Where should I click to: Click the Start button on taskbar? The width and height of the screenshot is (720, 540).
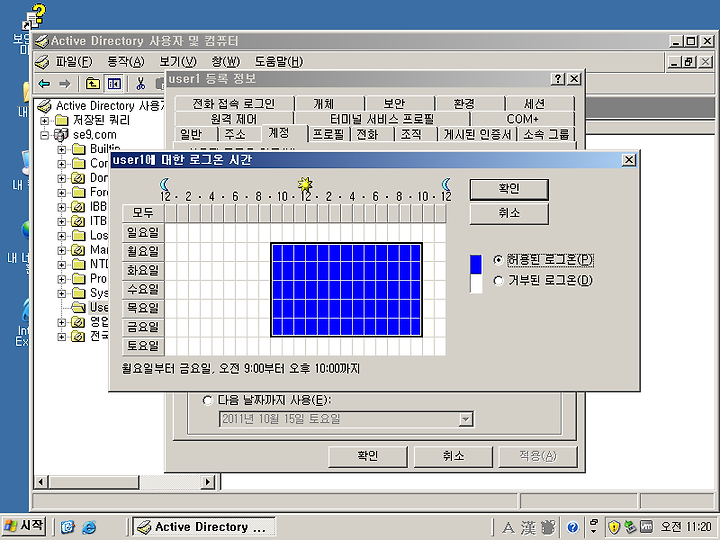(23, 526)
